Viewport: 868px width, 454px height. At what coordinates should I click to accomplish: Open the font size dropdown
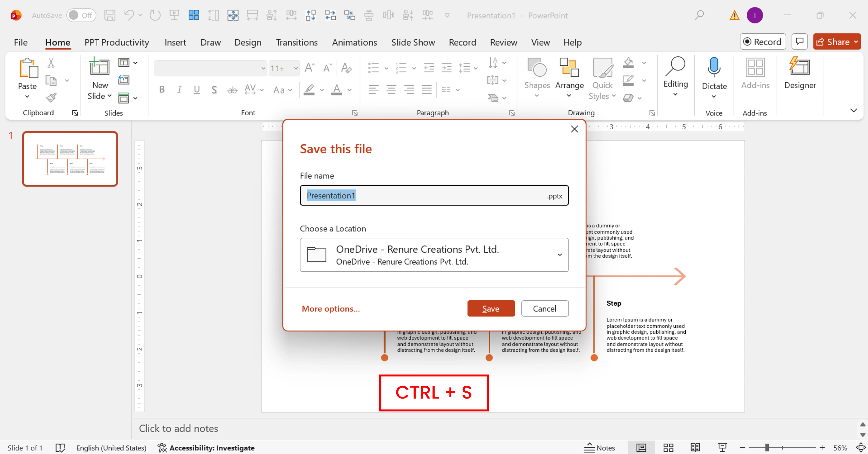click(x=296, y=68)
